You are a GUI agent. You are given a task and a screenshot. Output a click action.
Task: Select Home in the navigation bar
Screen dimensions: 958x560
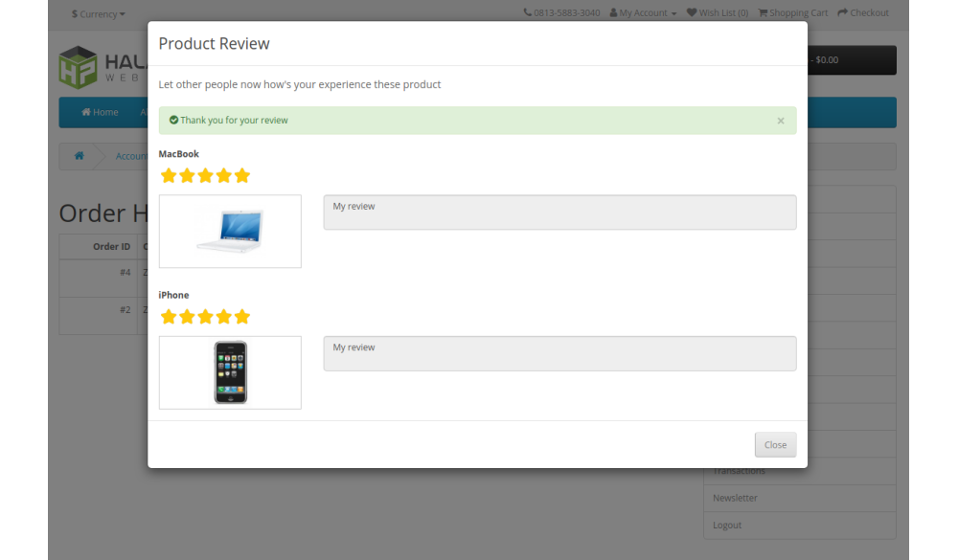point(101,112)
